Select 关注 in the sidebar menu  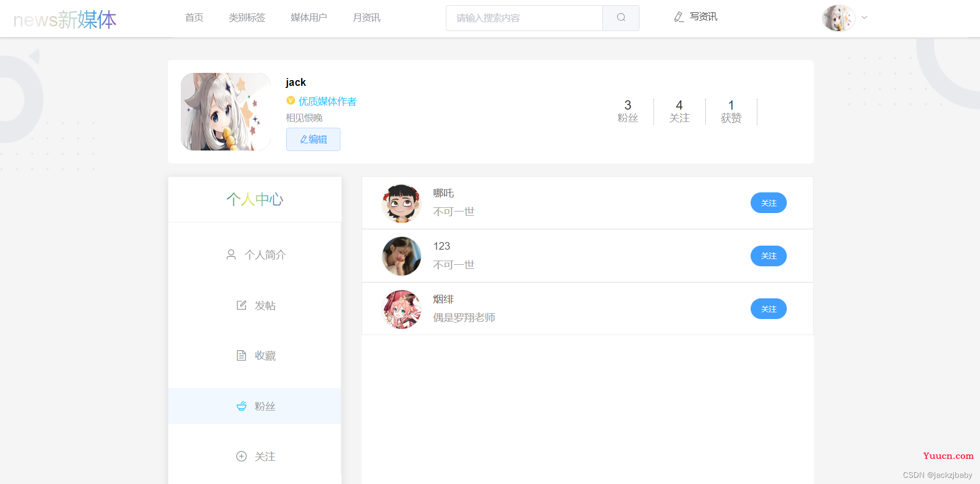point(255,456)
